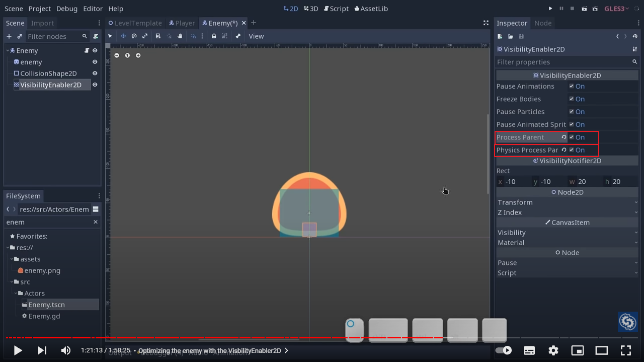Collapse the Enemy root node in scene tree

tap(8, 50)
